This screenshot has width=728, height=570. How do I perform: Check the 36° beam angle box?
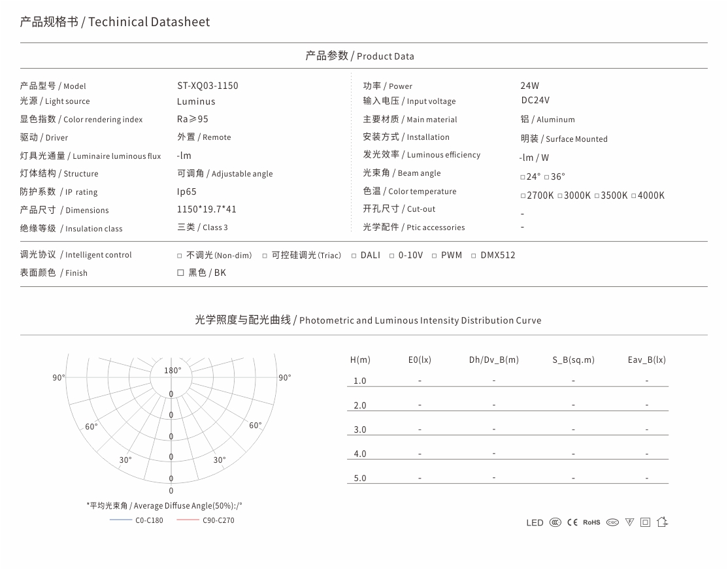(547, 177)
